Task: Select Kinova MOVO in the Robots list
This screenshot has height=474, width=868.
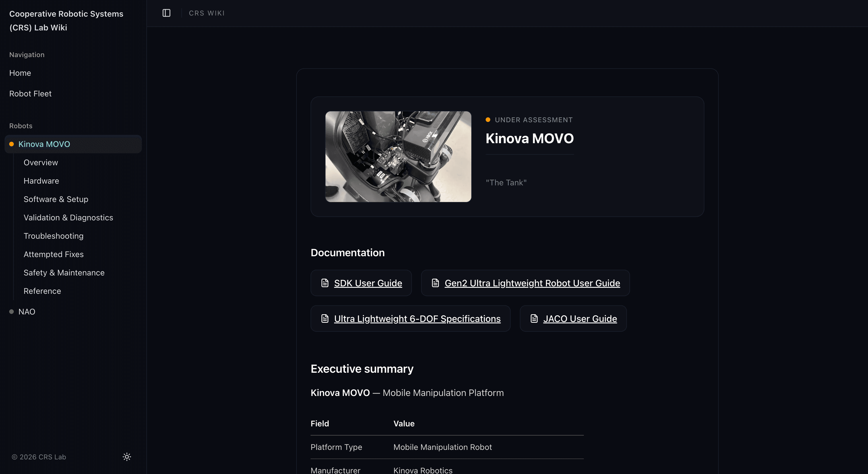Action: [x=73, y=144]
